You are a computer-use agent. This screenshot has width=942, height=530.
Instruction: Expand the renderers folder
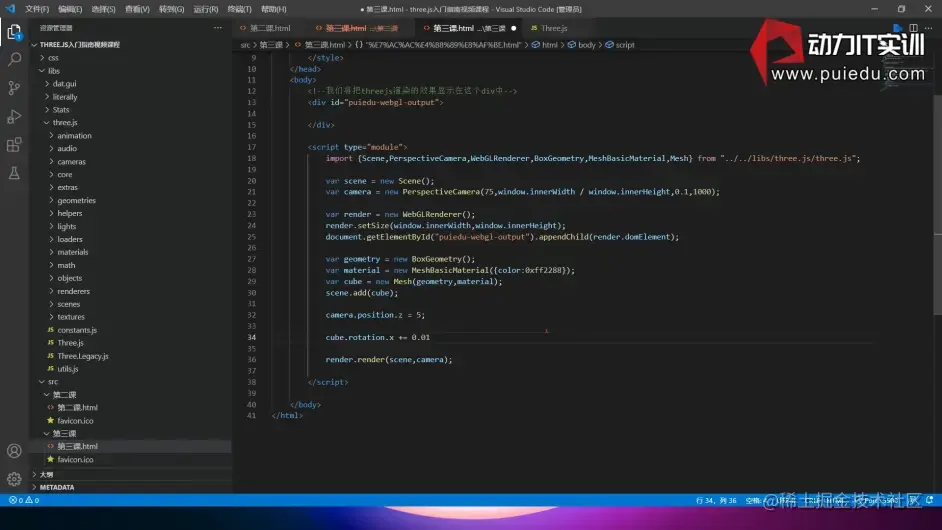point(73,291)
